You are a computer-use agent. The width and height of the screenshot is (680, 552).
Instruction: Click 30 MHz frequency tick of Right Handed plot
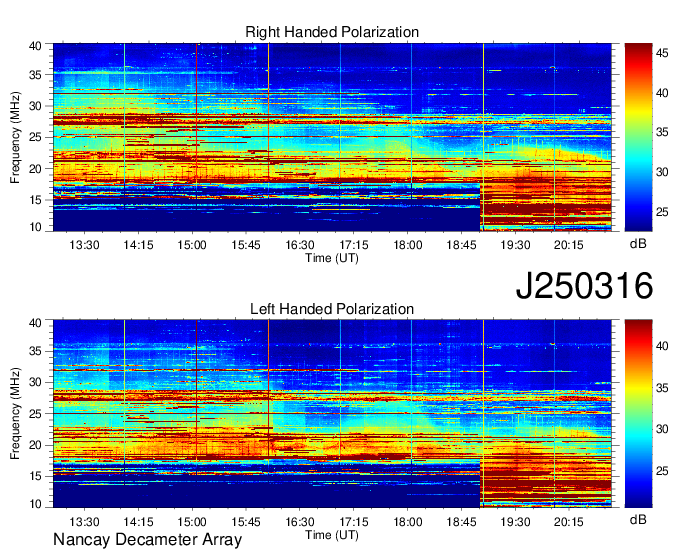click(35, 106)
